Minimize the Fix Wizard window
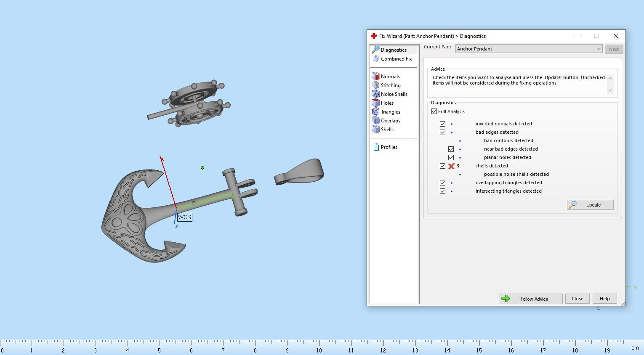The height and width of the screenshot is (355, 644). pos(577,36)
